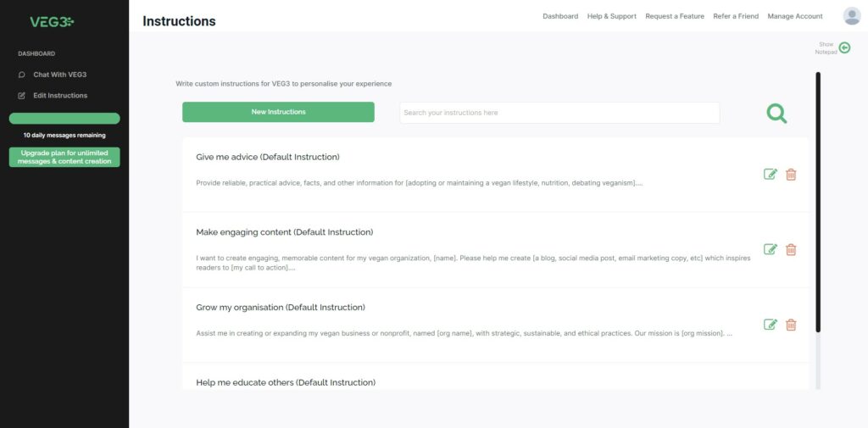Delete the Grow my organisation instruction
This screenshot has height=428, width=868.
click(791, 325)
